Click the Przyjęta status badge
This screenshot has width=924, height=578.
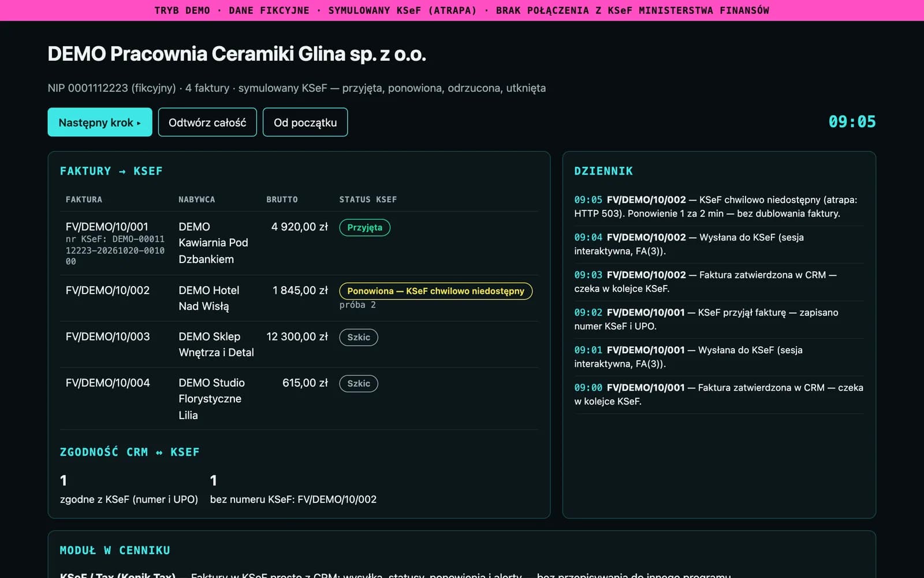coord(364,227)
